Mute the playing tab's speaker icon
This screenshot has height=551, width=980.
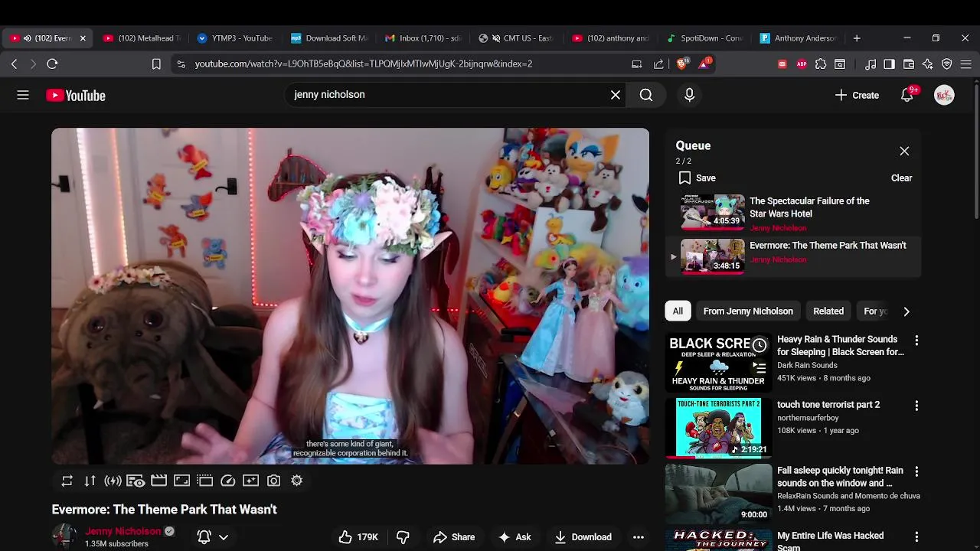point(28,38)
